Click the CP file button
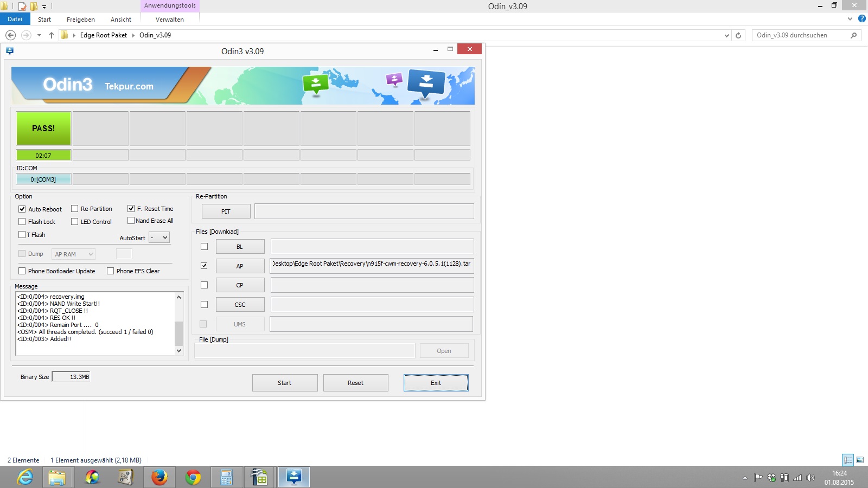This screenshot has width=868, height=488. coord(240,285)
